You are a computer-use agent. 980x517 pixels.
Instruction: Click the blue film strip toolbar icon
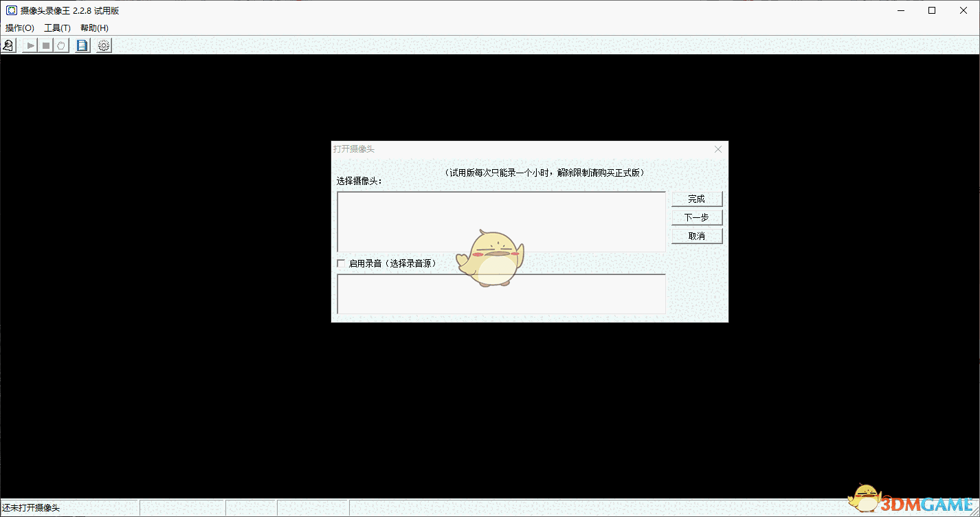82,45
